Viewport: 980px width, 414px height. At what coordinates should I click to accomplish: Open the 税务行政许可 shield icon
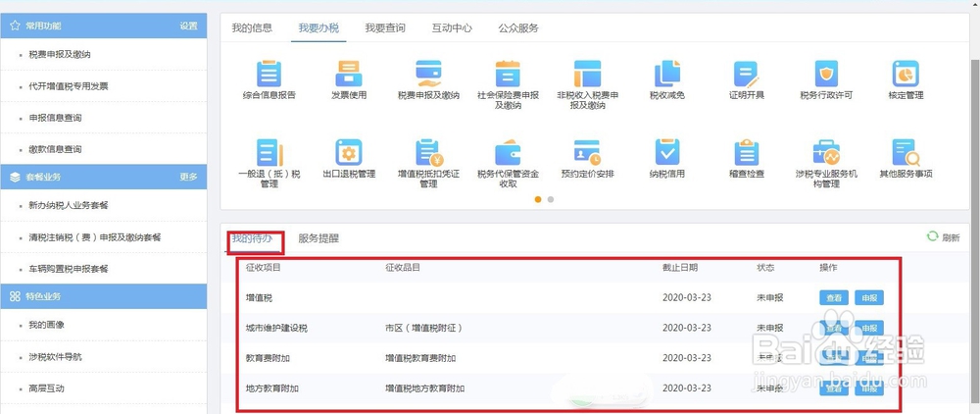(826, 74)
